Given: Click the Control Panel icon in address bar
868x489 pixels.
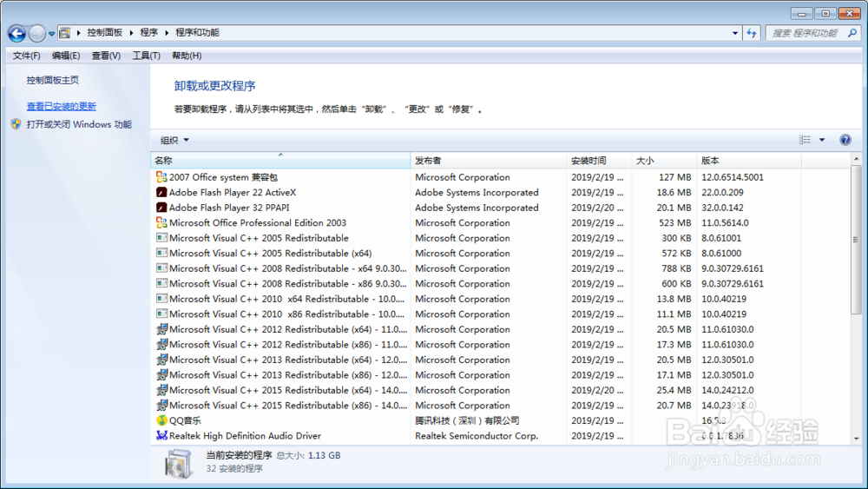Looking at the screenshot, I should coord(65,33).
